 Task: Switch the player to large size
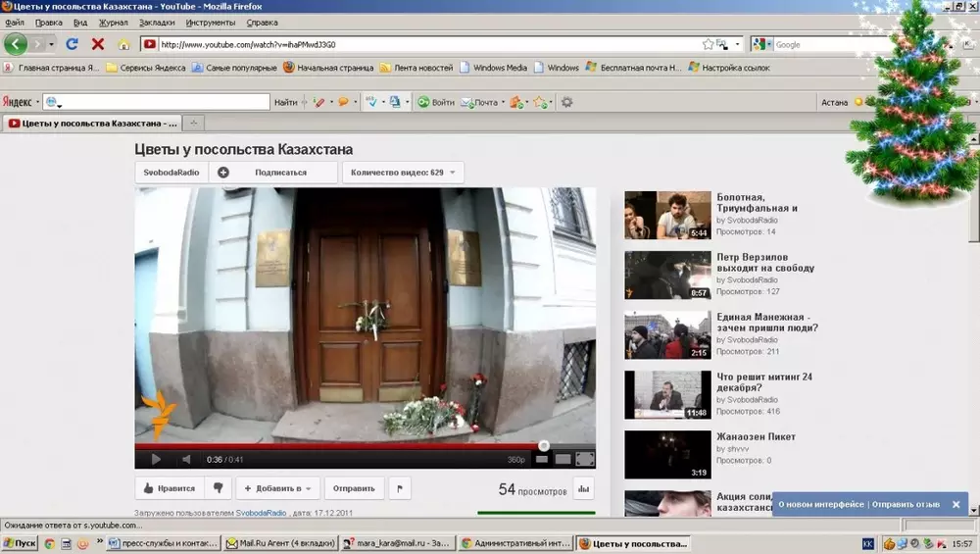tap(563, 459)
